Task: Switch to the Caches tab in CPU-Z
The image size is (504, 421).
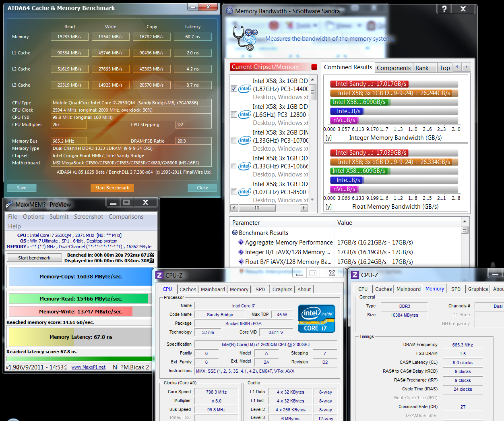Action: tap(188, 289)
